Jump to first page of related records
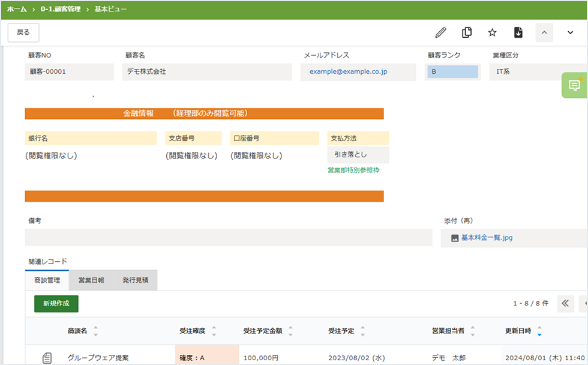Image resolution: width=588 pixels, height=365 pixels. [x=565, y=304]
